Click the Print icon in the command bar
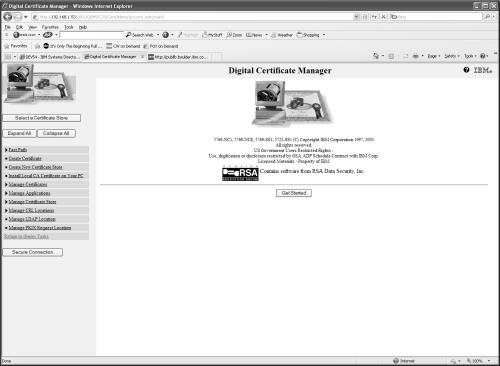This screenshot has width=500, height=366. pyautogui.click(x=415, y=56)
